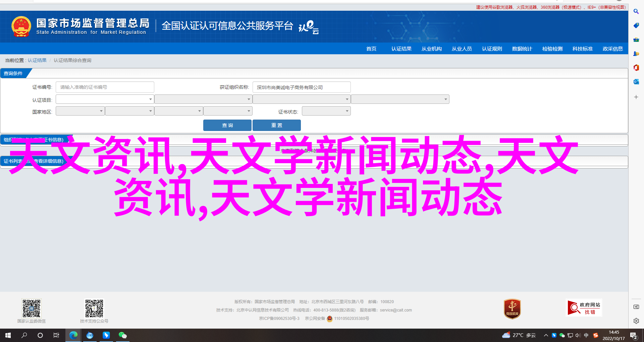The height and width of the screenshot is (342, 644).
Task: Open Edge sidebar Search icon
Action: (x=636, y=11)
